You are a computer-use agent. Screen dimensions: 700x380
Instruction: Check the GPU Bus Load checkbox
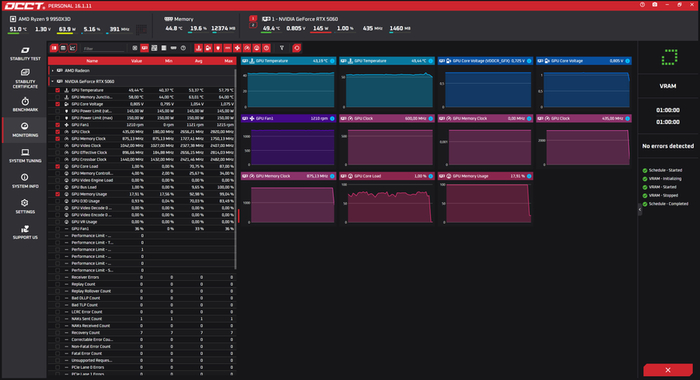[58, 187]
